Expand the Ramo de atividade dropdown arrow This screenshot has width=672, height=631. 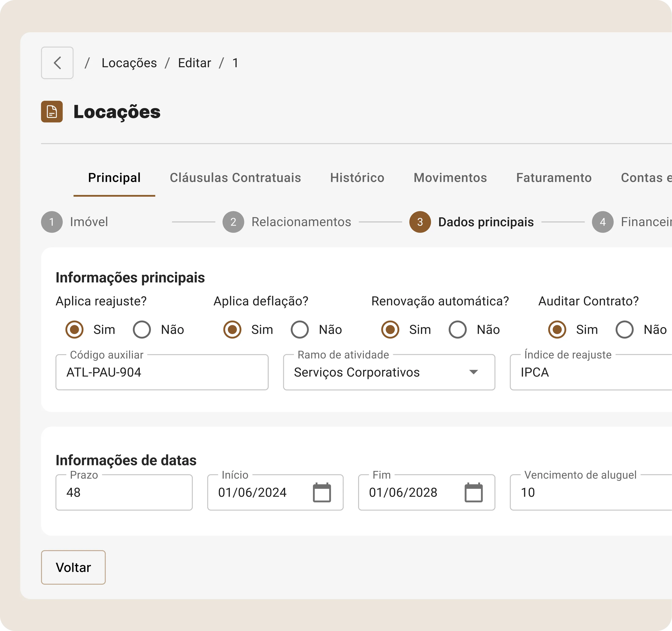[x=473, y=372]
